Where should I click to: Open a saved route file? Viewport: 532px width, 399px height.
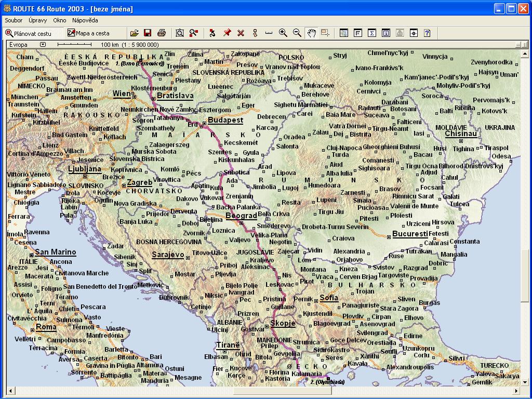coord(135,33)
